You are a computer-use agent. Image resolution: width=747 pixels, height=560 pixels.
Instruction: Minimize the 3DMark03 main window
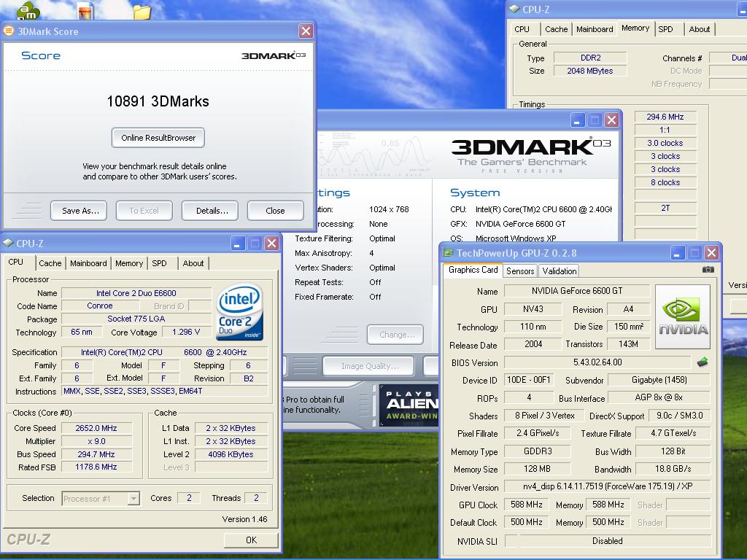578,120
